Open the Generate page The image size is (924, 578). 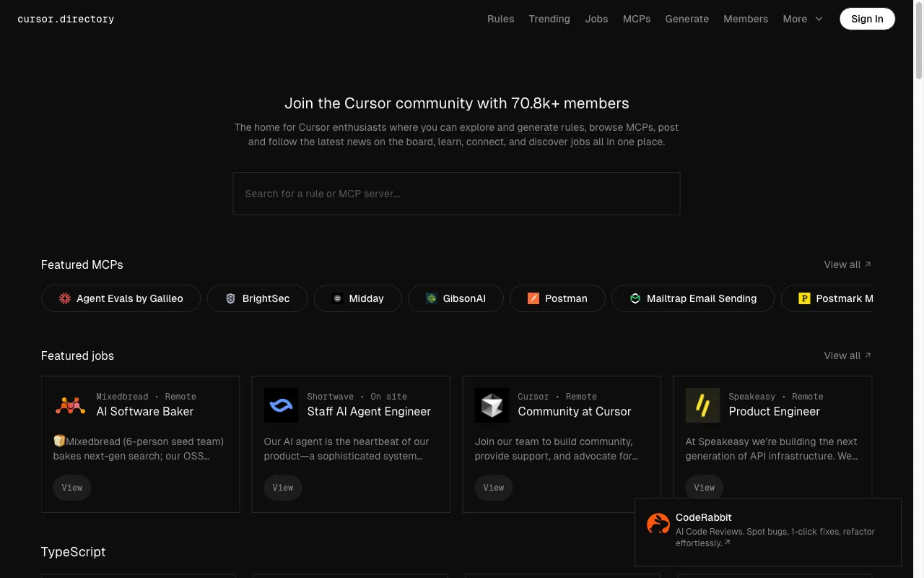(687, 19)
